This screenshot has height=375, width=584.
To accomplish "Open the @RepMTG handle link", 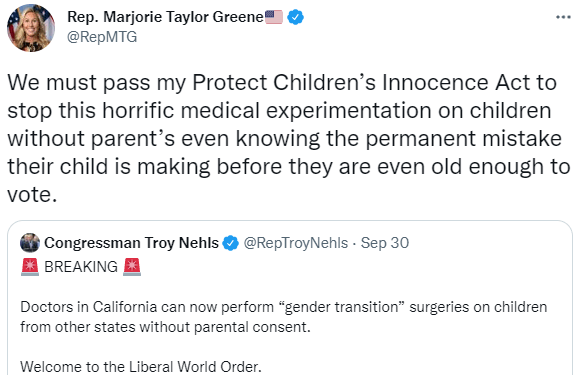I will pos(102,37).
